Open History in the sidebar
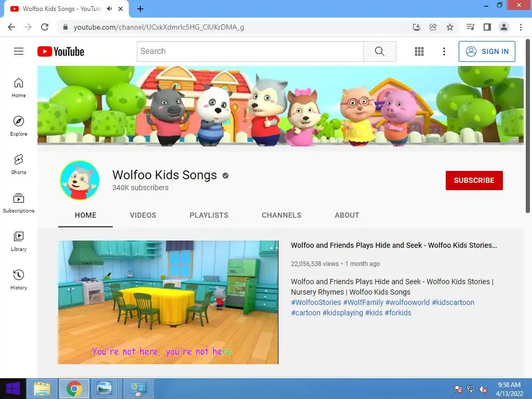 [x=19, y=280]
